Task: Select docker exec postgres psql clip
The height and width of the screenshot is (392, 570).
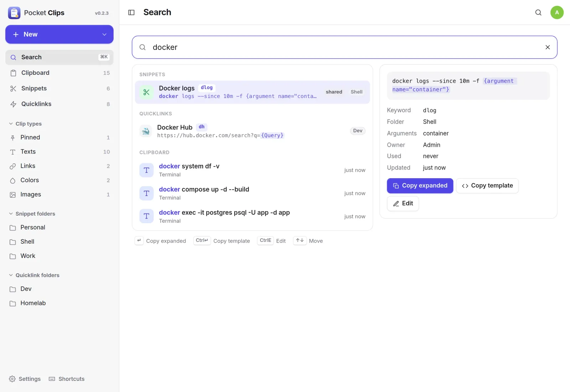Action: point(252,217)
